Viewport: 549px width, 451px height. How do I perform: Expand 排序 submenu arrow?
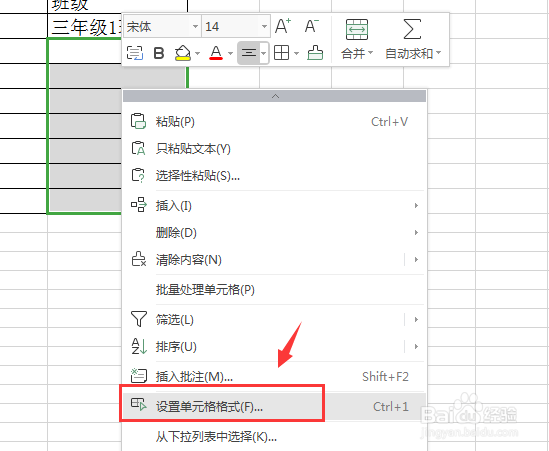(x=416, y=347)
